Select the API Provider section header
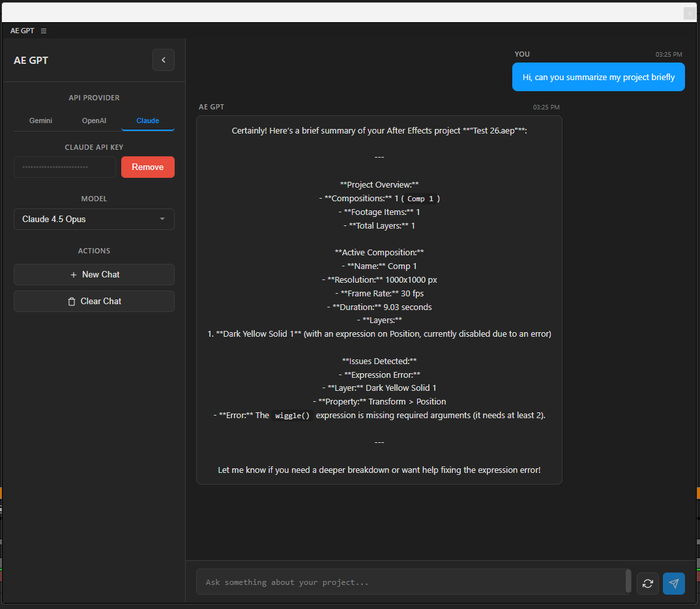 [x=94, y=97]
